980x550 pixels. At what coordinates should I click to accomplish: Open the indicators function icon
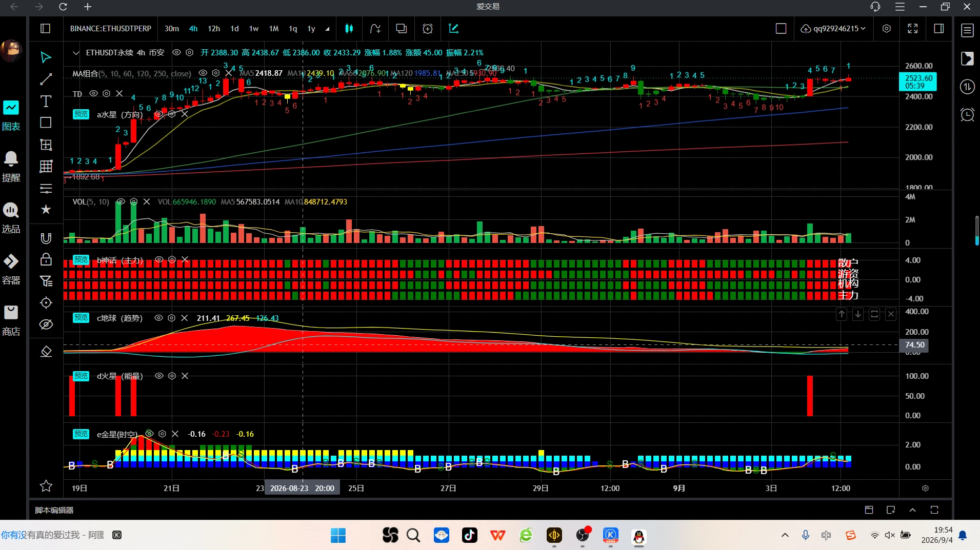[x=375, y=29]
